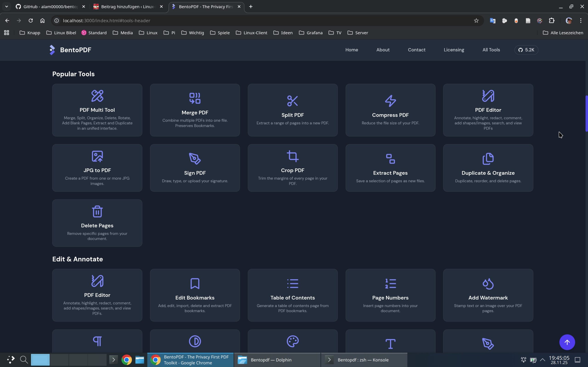The height and width of the screenshot is (367, 588).
Task: Click the Page Numbers list icon
Action: click(390, 283)
